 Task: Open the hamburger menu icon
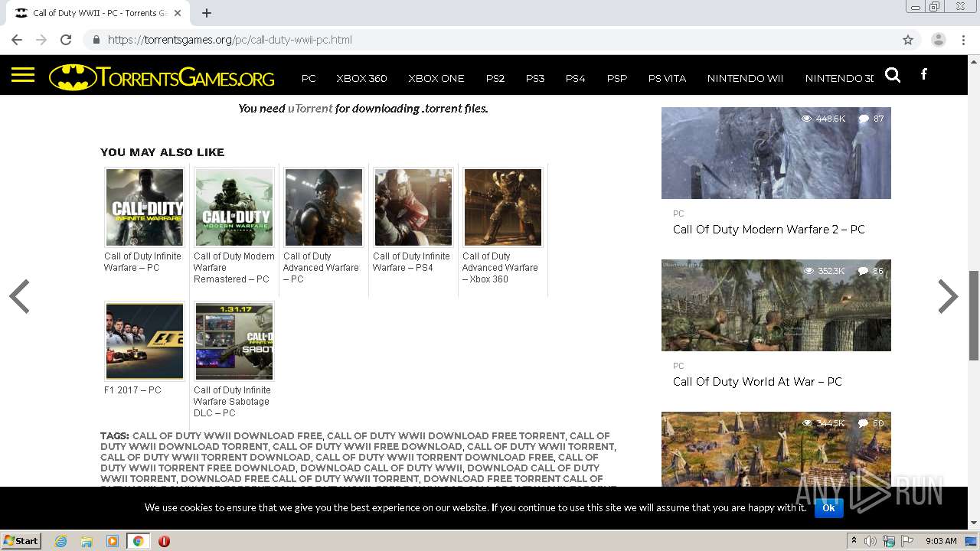pos(23,75)
